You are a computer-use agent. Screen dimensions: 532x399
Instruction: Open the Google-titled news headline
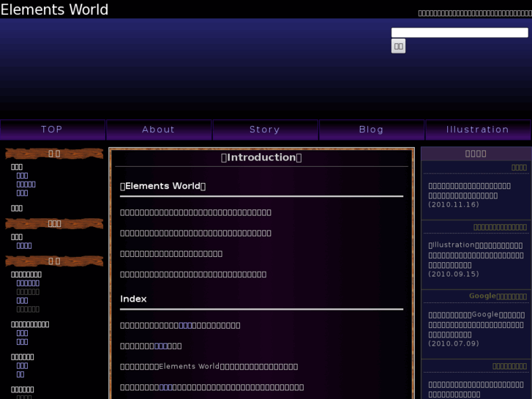click(x=498, y=296)
